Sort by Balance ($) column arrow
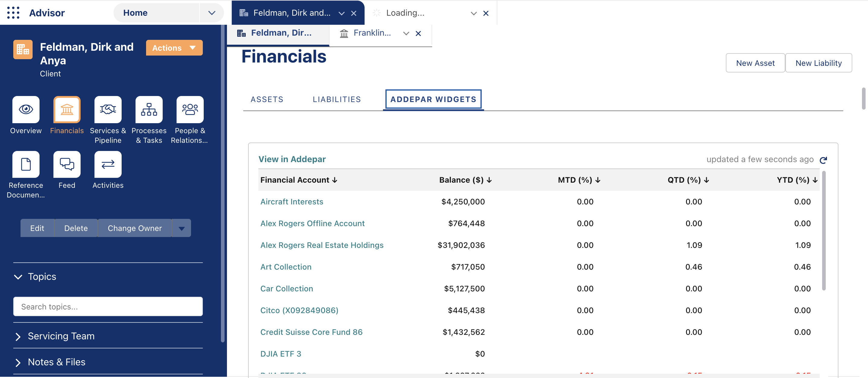This screenshot has height=378, width=868. point(489,180)
